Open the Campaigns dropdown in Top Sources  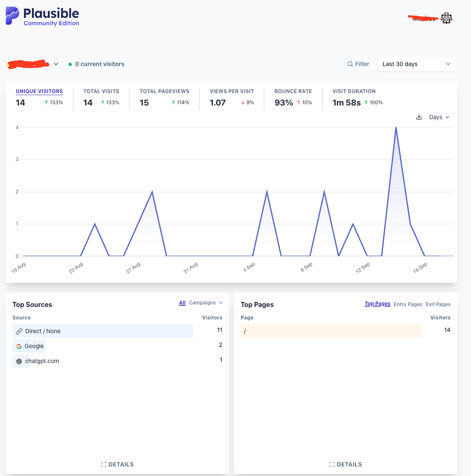(x=206, y=303)
